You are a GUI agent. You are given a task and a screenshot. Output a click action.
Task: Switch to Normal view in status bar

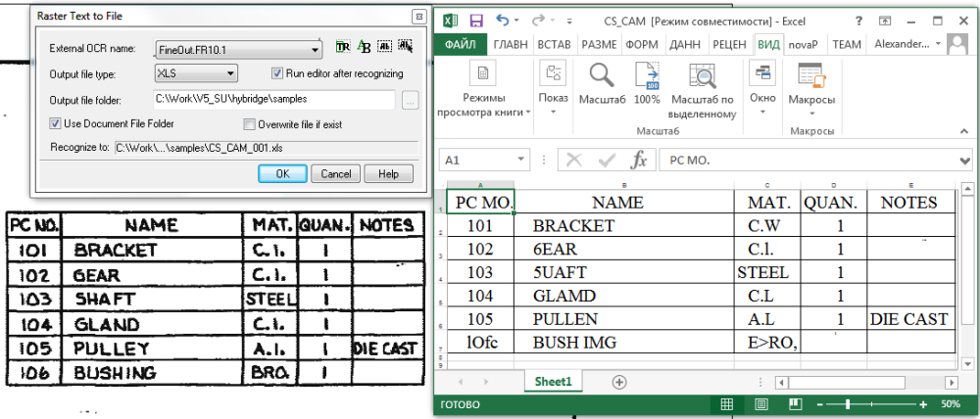[726, 404]
